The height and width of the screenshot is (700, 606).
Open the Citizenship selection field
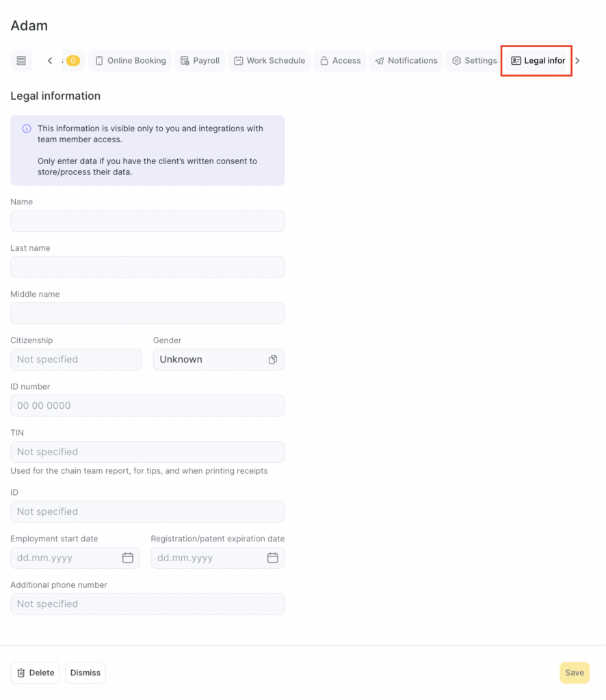(76, 360)
